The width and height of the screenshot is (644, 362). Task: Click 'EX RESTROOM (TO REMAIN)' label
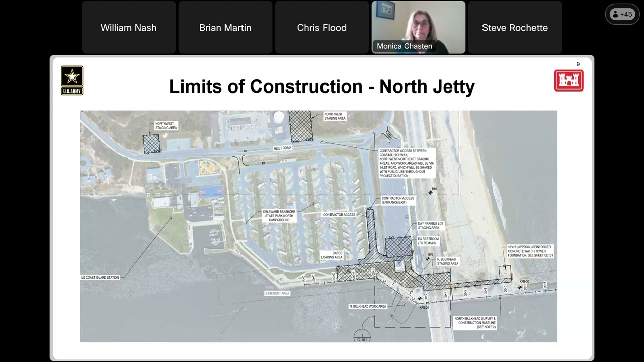pos(428,241)
